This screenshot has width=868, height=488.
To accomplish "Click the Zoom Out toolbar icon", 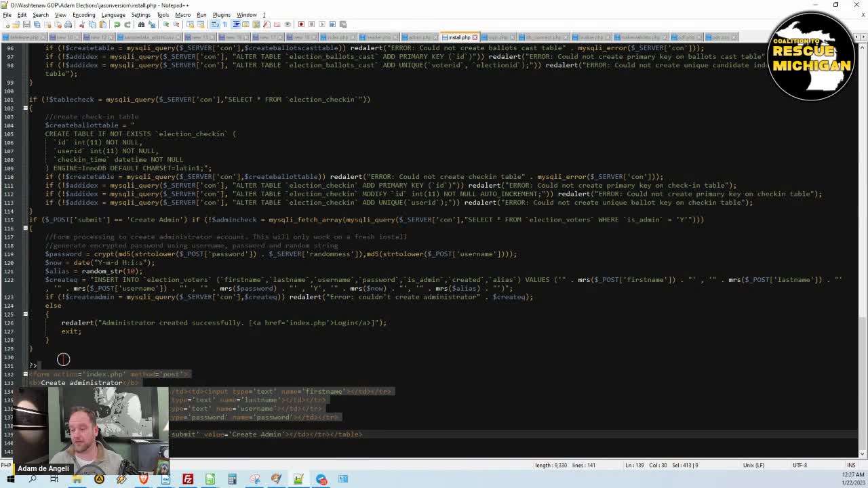I will pos(176,24).
